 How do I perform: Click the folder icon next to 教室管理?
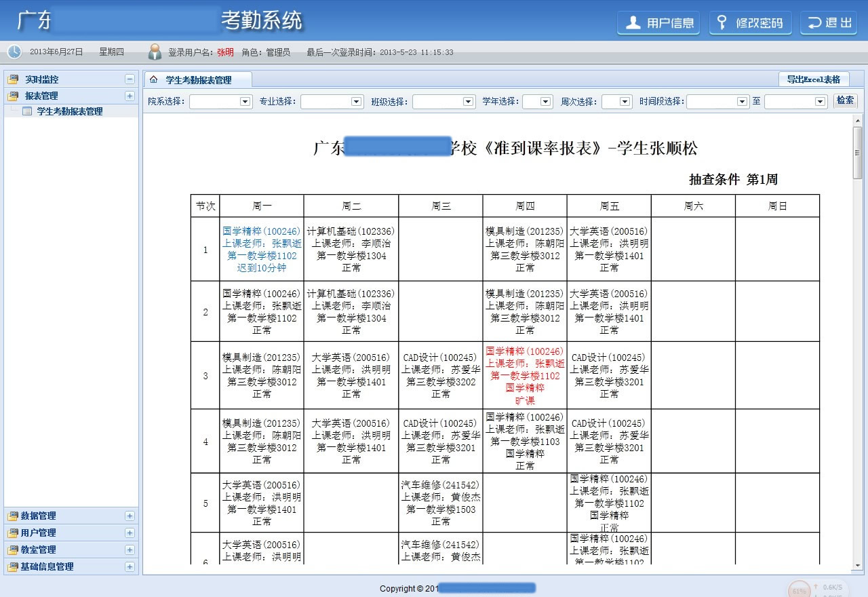[13, 550]
